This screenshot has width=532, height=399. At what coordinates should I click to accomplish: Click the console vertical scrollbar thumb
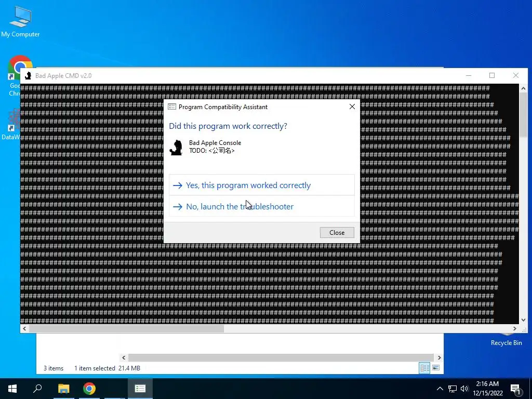[523, 115]
